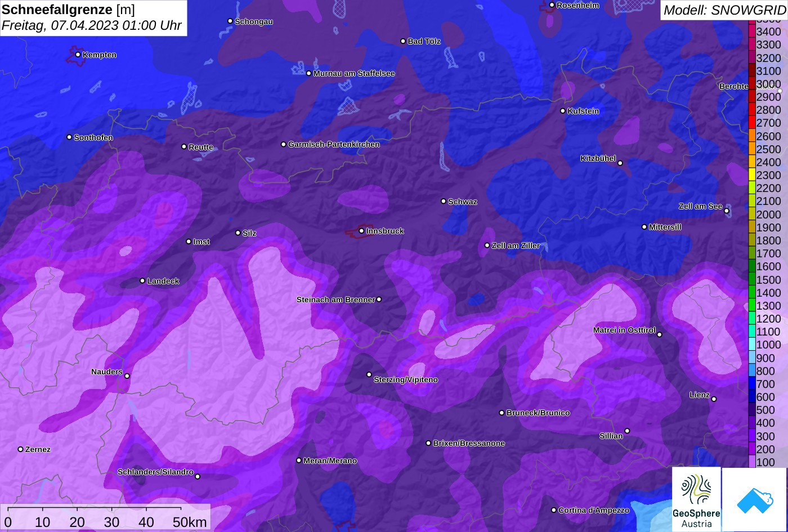
Task: Select the Steinach am Brenner marker
Action: click(x=379, y=299)
